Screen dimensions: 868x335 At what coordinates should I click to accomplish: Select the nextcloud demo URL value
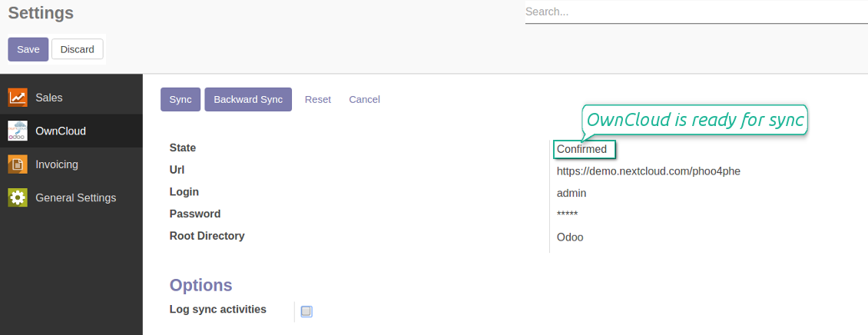click(649, 171)
